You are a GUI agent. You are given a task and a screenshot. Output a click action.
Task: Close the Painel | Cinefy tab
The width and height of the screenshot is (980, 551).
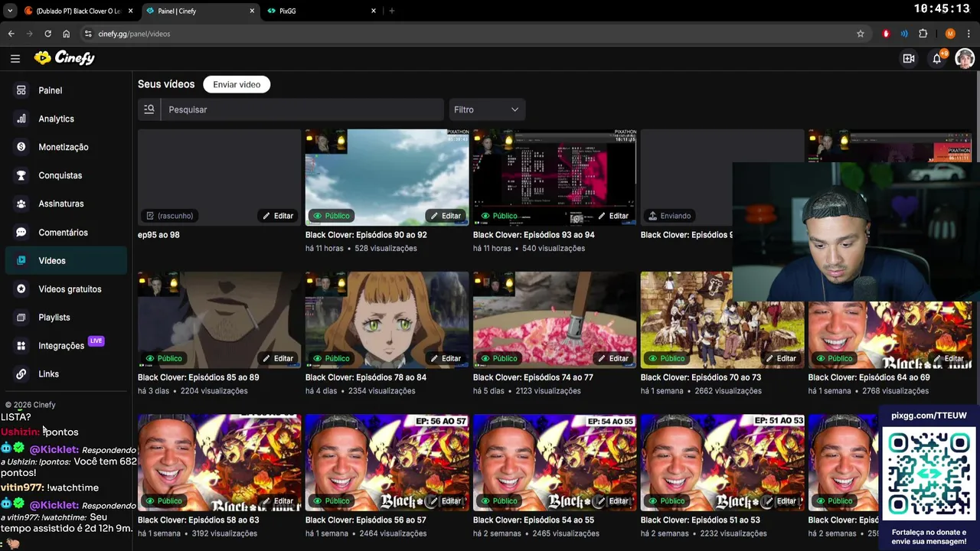[252, 11]
